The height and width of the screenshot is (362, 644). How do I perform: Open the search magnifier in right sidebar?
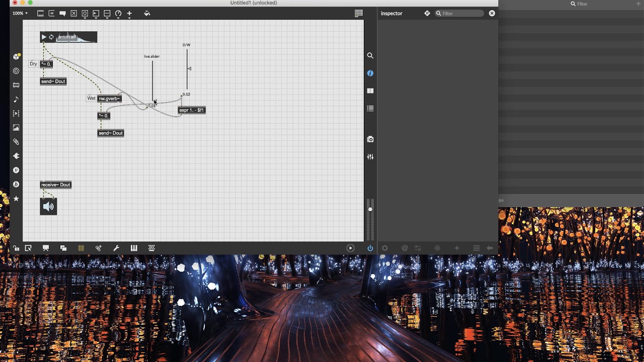pyautogui.click(x=370, y=56)
